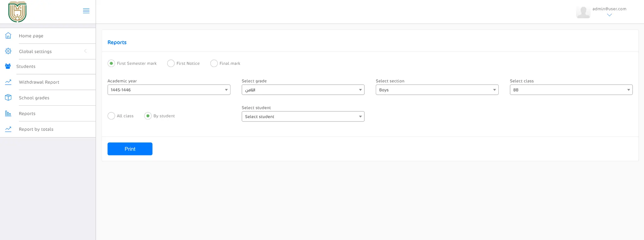Choose the All class radio button
The height and width of the screenshot is (240, 644).
coord(111,116)
